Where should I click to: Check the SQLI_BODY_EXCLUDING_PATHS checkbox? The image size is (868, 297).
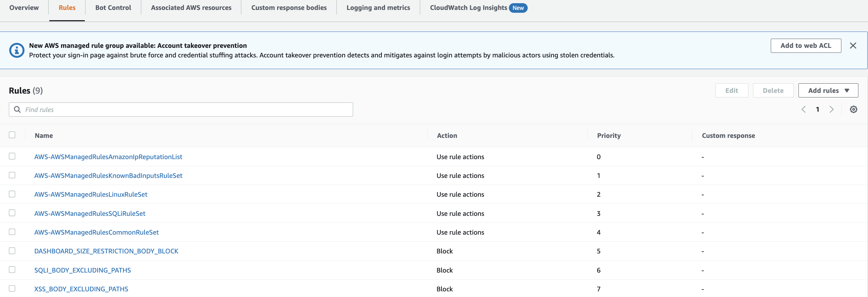pos(12,270)
